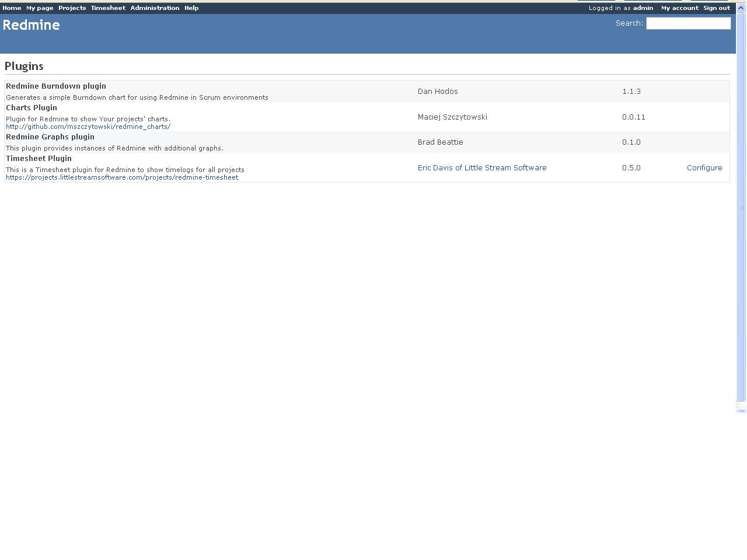Click the Redmine header title

pyautogui.click(x=32, y=25)
